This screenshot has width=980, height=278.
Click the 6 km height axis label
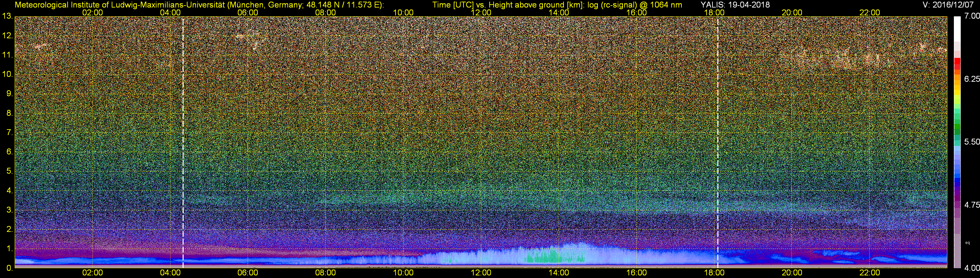click(x=9, y=152)
